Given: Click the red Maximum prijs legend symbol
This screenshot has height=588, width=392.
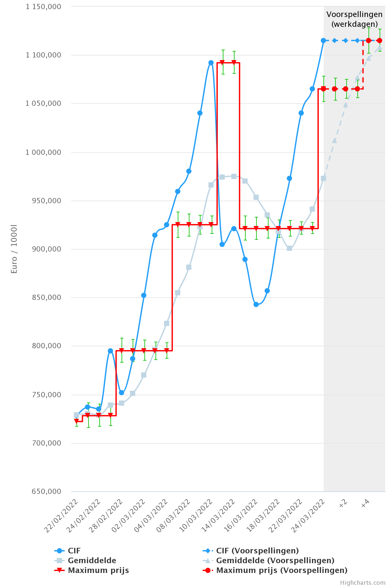Looking at the screenshot, I should 59,570.
